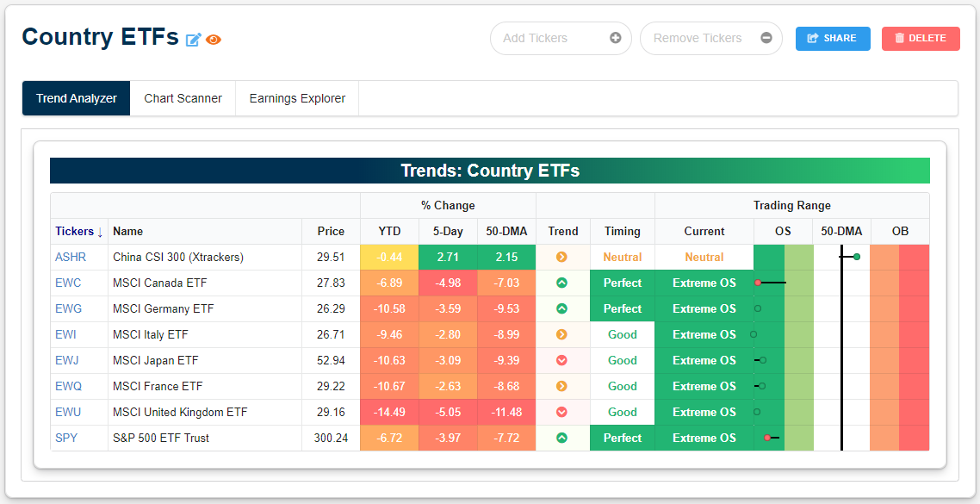Viewport: 980px width, 504px height.
Task: Open the EWC ticker link
Action: click(x=68, y=283)
